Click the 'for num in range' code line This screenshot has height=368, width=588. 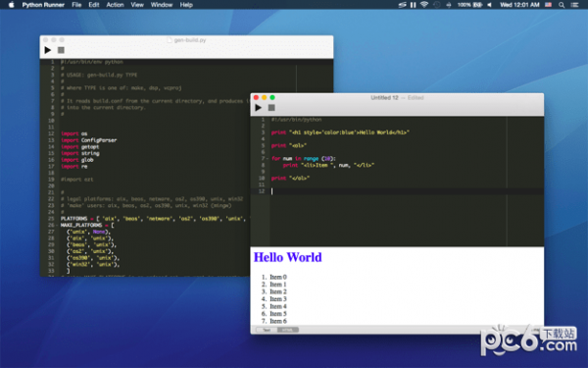pos(304,159)
